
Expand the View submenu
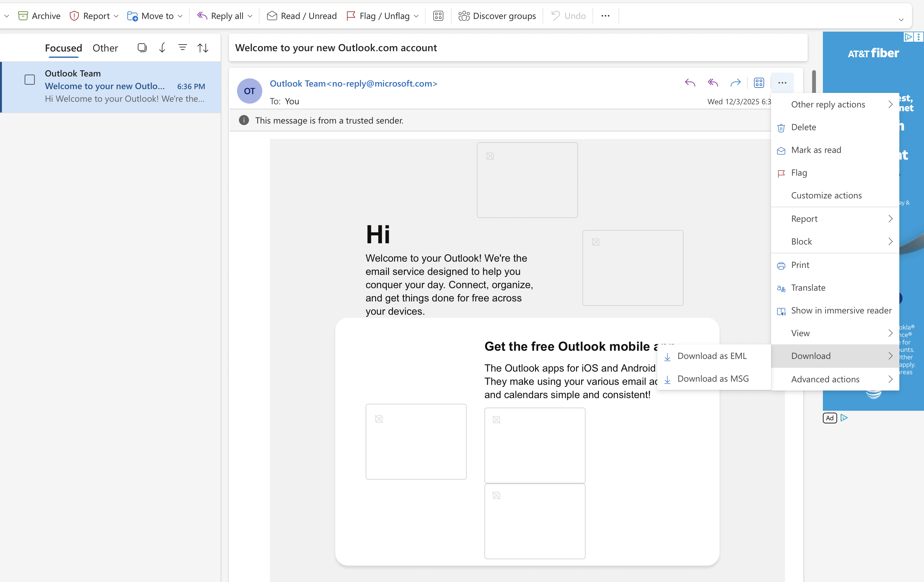pyautogui.click(x=835, y=333)
